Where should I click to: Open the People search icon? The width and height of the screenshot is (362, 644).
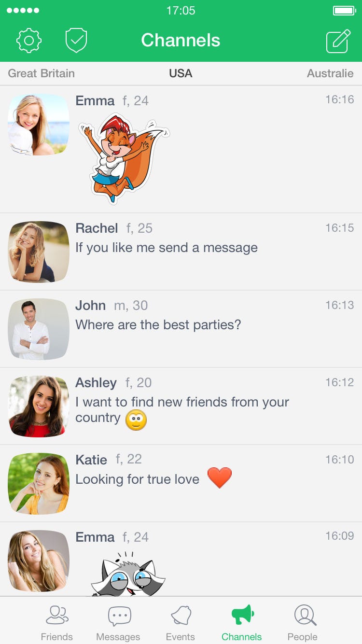pyautogui.click(x=305, y=615)
